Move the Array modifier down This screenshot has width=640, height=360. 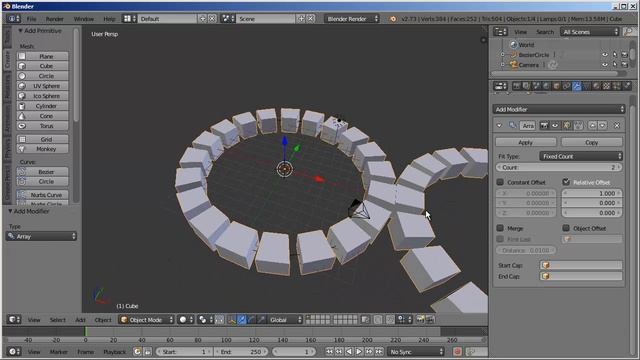coord(602,126)
